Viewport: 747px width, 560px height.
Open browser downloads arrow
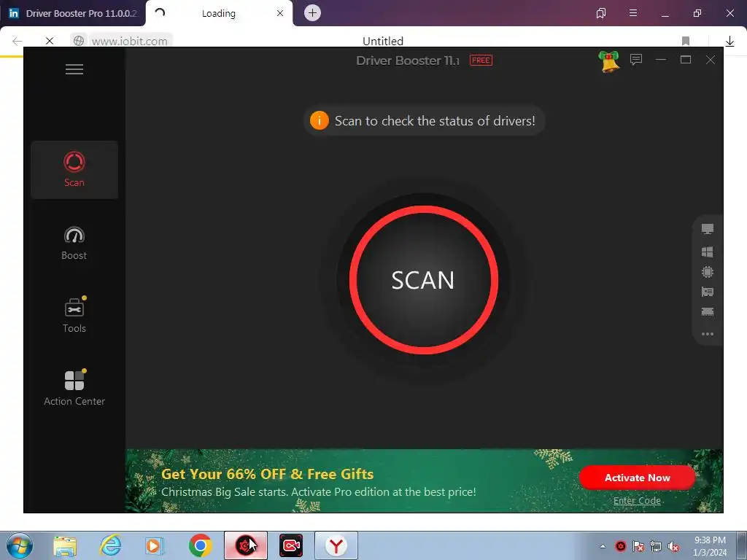tap(729, 42)
